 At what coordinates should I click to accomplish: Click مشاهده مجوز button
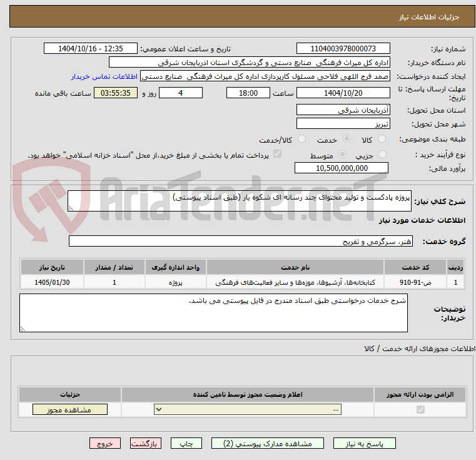[70, 409]
